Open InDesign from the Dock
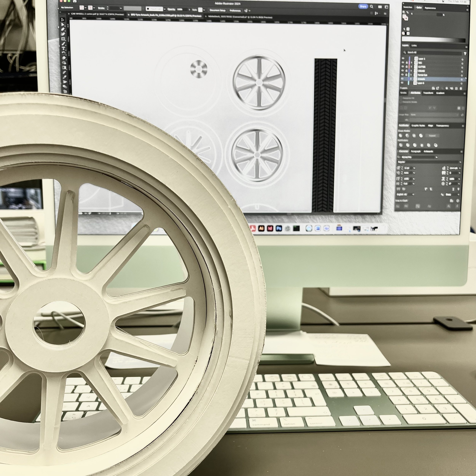 (x=270, y=228)
